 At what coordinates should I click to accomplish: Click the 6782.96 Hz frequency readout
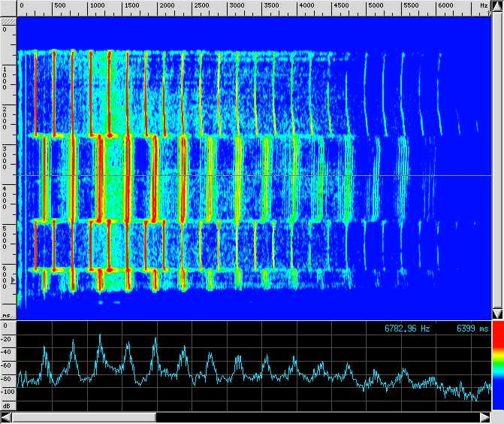(407, 329)
